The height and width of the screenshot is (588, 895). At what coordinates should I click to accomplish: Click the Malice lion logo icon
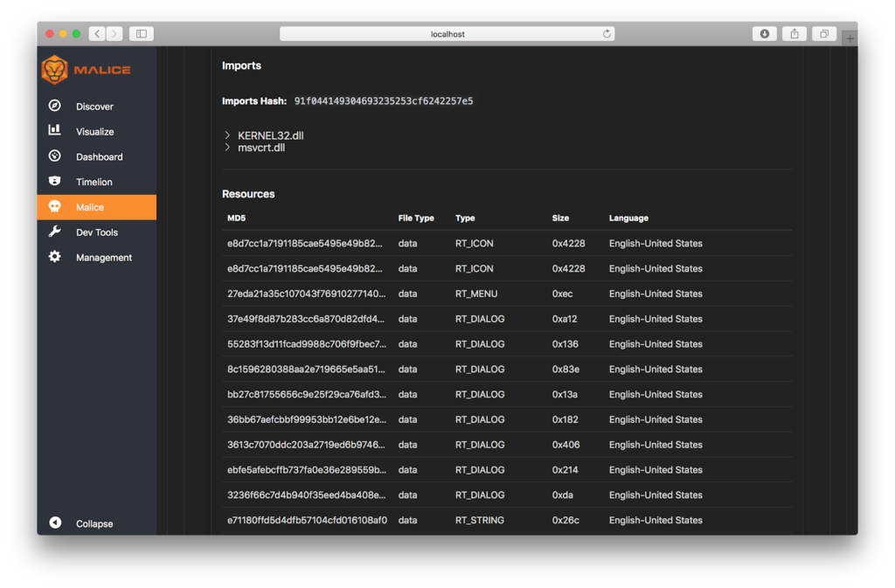click(55, 70)
